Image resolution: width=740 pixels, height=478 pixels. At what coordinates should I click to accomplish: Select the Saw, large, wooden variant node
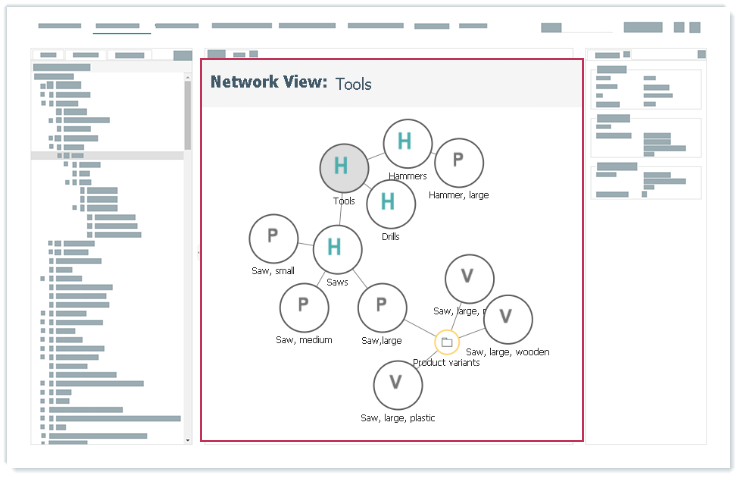click(507, 319)
